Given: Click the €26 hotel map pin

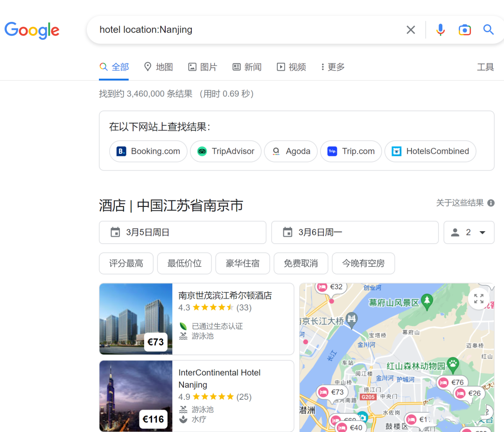Looking at the screenshot, I should [x=469, y=393].
